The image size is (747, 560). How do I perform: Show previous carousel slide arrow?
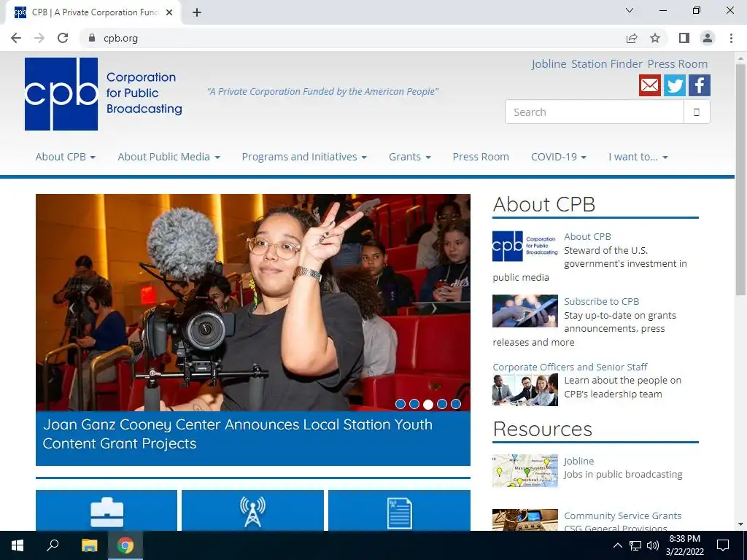click(x=72, y=308)
